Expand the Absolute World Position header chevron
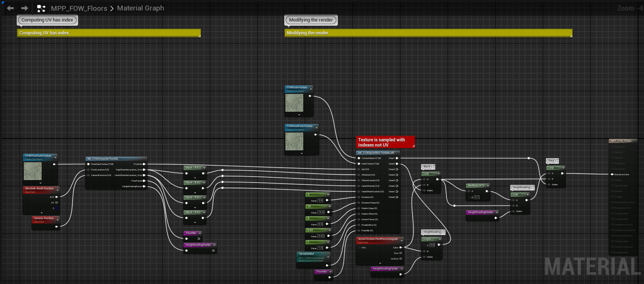This screenshot has height=284, width=644. click(x=58, y=190)
